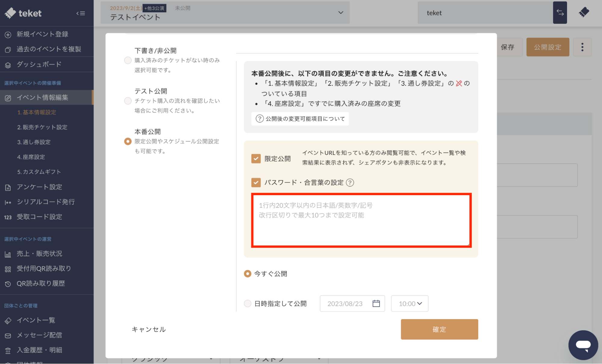The width and height of the screenshot is (602, 364).
Task: Open the chat support bubble
Action: [583, 345]
